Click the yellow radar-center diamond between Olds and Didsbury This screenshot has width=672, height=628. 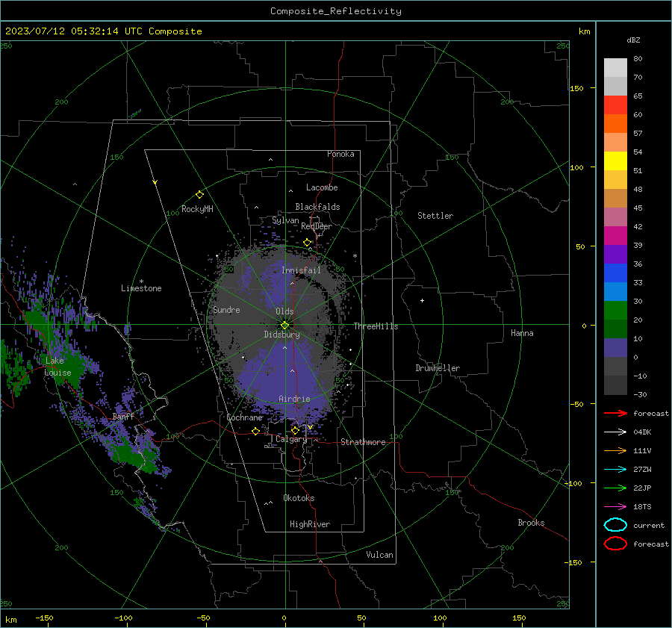pyautogui.click(x=284, y=326)
